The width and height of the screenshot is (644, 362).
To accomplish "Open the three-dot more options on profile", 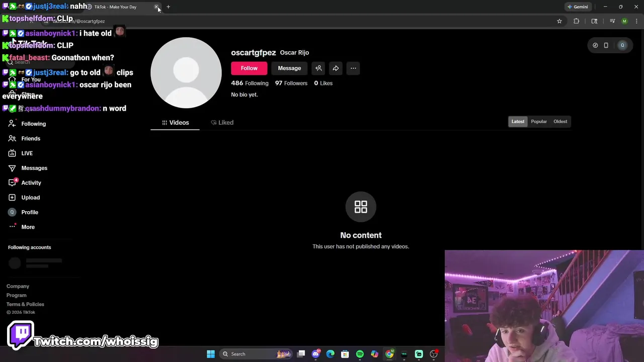I will (x=353, y=68).
